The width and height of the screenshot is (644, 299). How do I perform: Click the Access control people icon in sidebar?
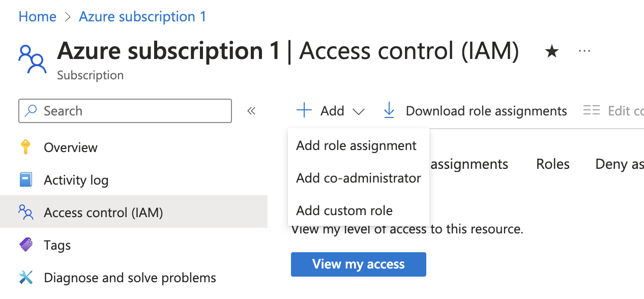pyautogui.click(x=25, y=212)
